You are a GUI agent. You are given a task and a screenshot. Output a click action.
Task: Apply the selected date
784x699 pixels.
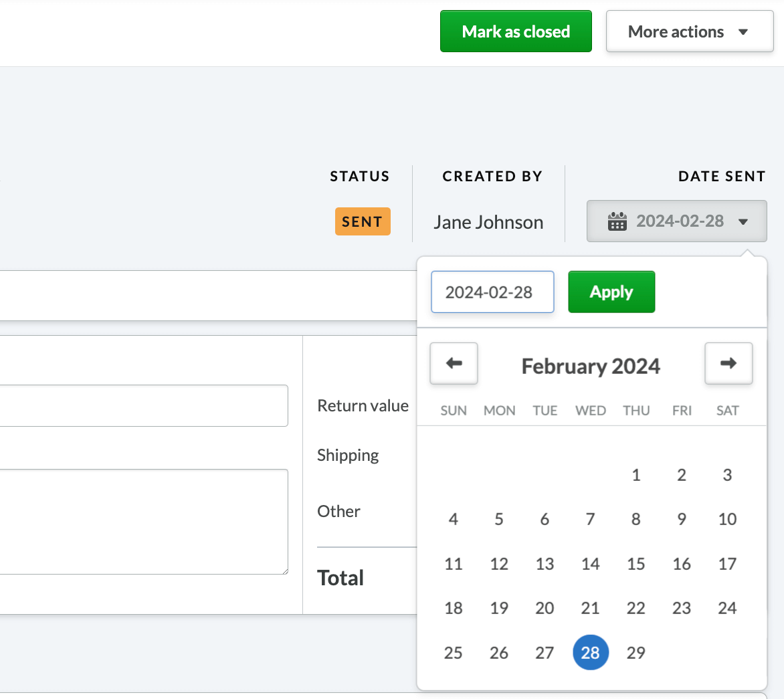coord(611,292)
